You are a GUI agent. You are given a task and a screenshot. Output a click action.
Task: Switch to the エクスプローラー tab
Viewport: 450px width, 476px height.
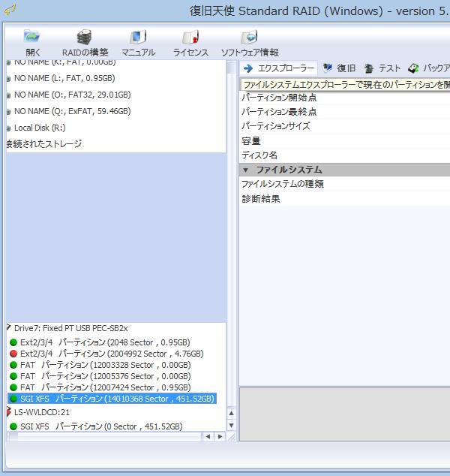pyautogui.click(x=280, y=68)
